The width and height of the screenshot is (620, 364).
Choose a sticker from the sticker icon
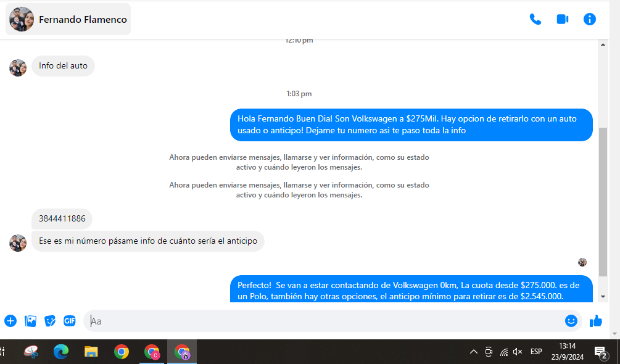(x=50, y=321)
